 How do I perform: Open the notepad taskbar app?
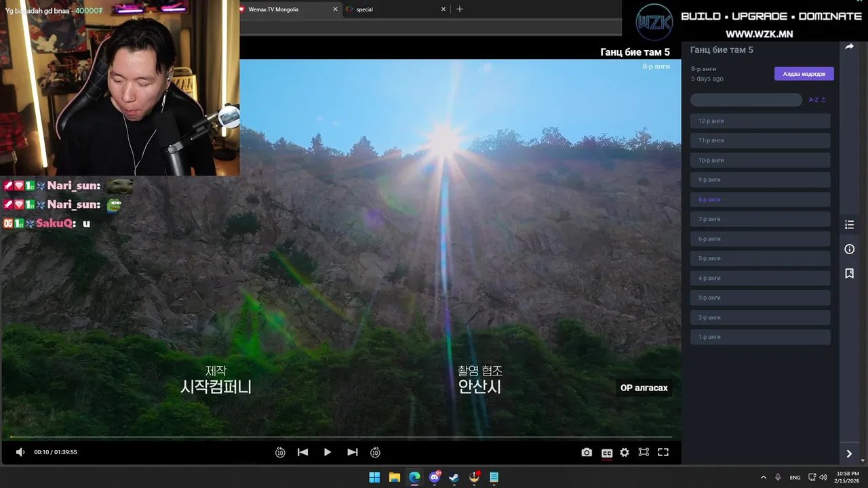[x=494, y=477]
